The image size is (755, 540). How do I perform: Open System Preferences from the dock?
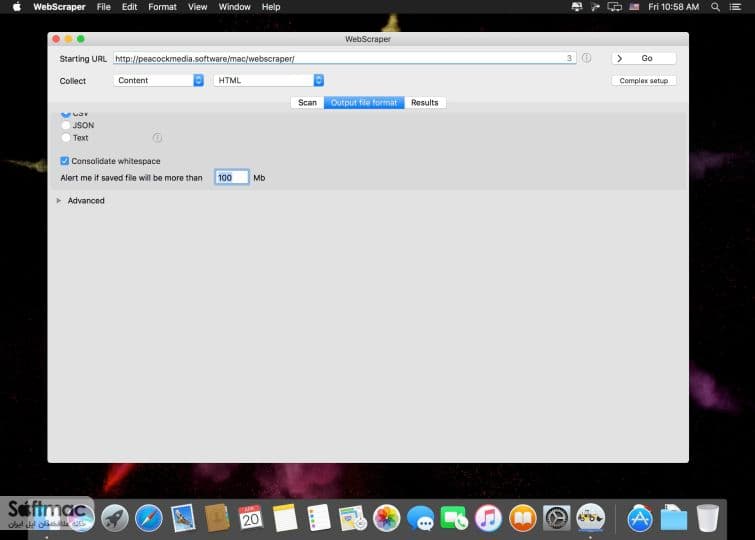point(557,519)
